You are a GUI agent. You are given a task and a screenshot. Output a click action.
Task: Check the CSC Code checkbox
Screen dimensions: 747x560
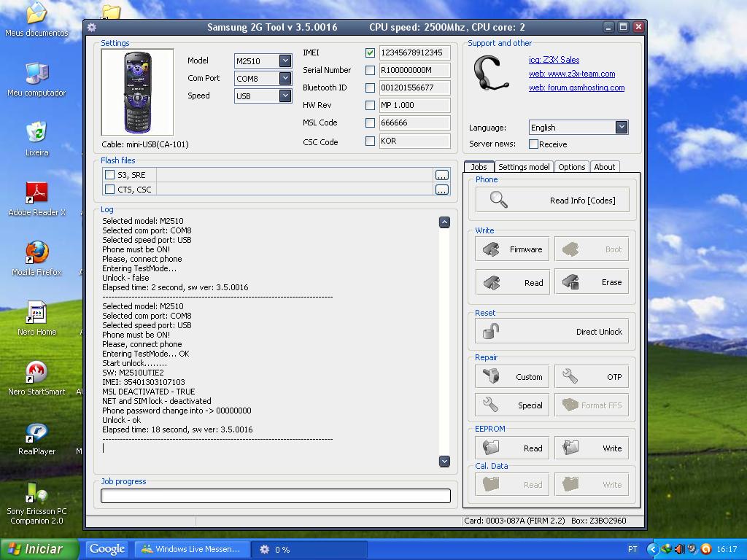pos(370,141)
